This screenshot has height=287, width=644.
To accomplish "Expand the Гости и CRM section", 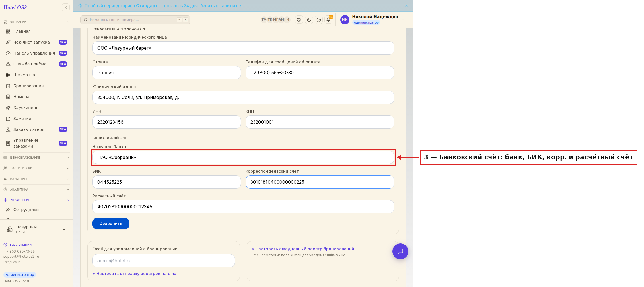I will 36,168.
